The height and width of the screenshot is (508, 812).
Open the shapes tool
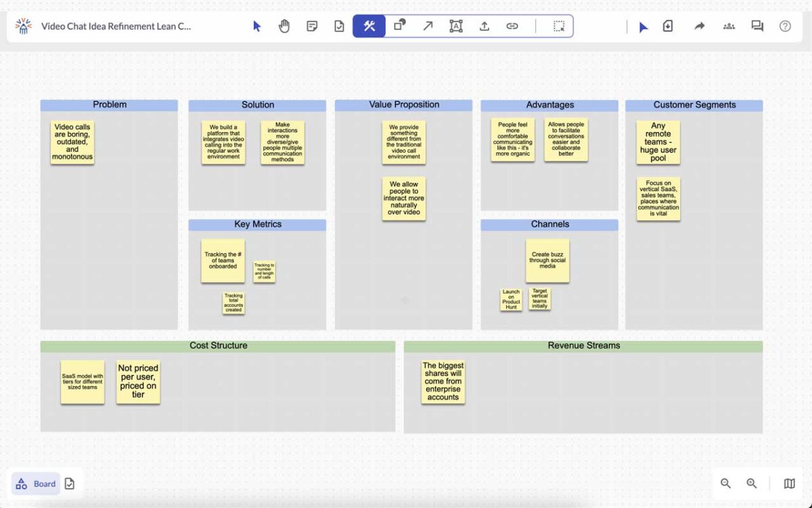[x=400, y=26]
